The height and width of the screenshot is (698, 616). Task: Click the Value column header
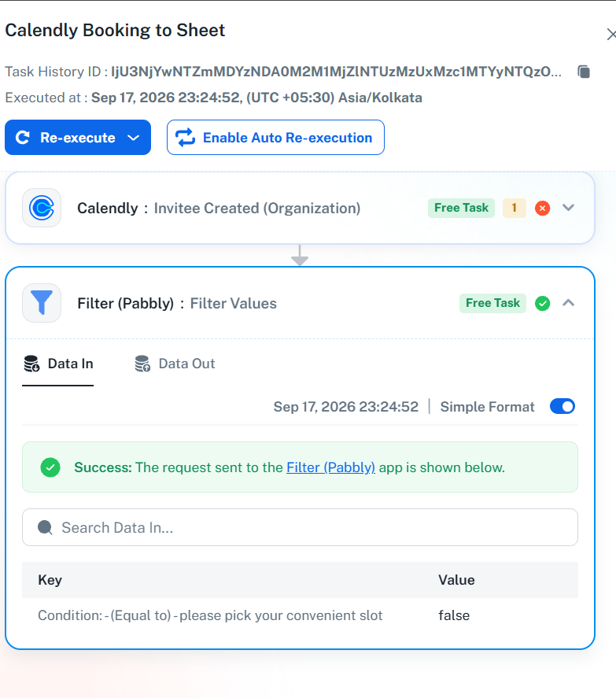point(456,580)
